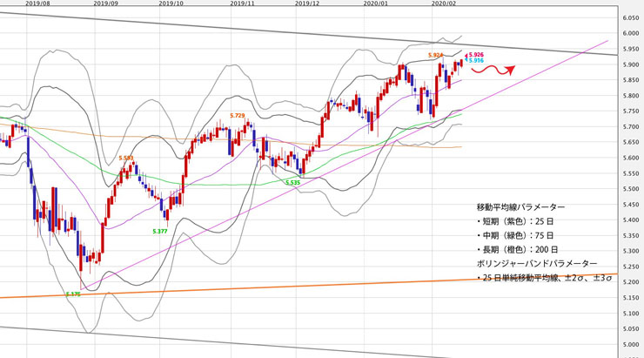
Task: Click the 5.450 price axis value
Action: pos(630,205)
